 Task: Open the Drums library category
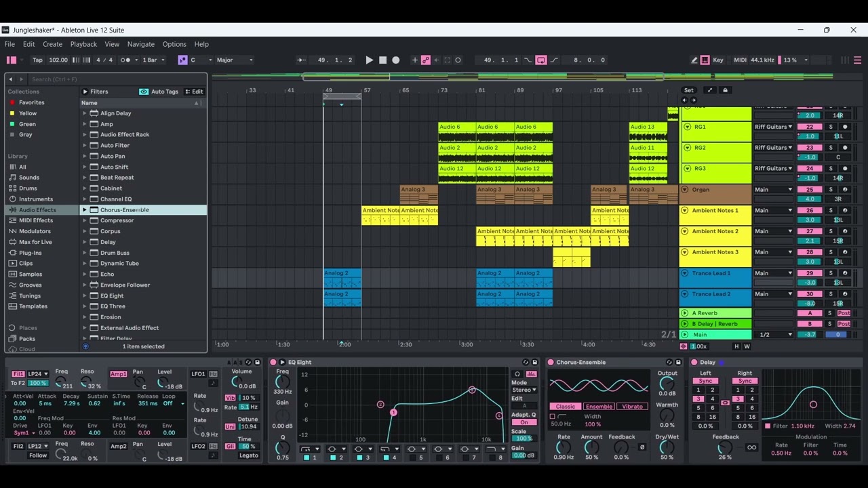(28, 188)
